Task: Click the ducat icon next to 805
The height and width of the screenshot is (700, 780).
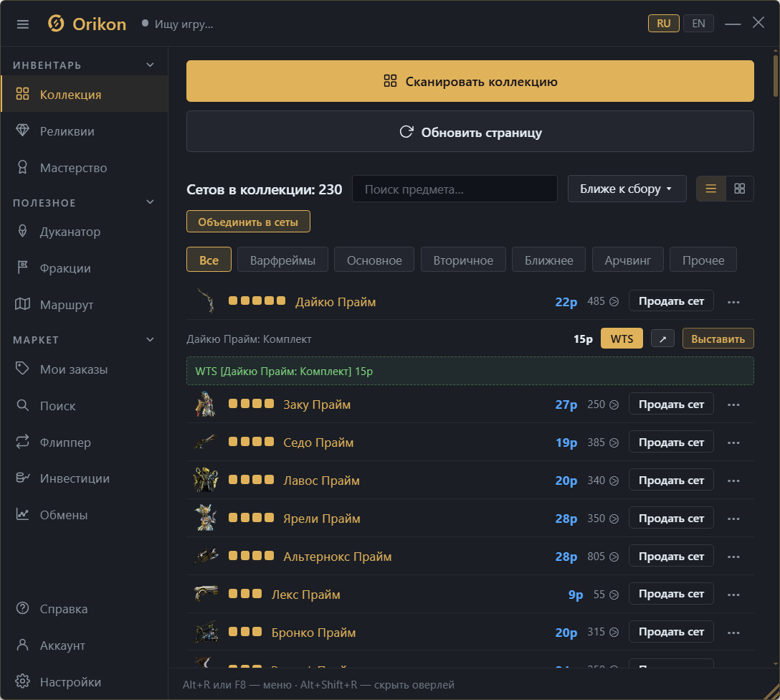Action: (x=614, y=557)
